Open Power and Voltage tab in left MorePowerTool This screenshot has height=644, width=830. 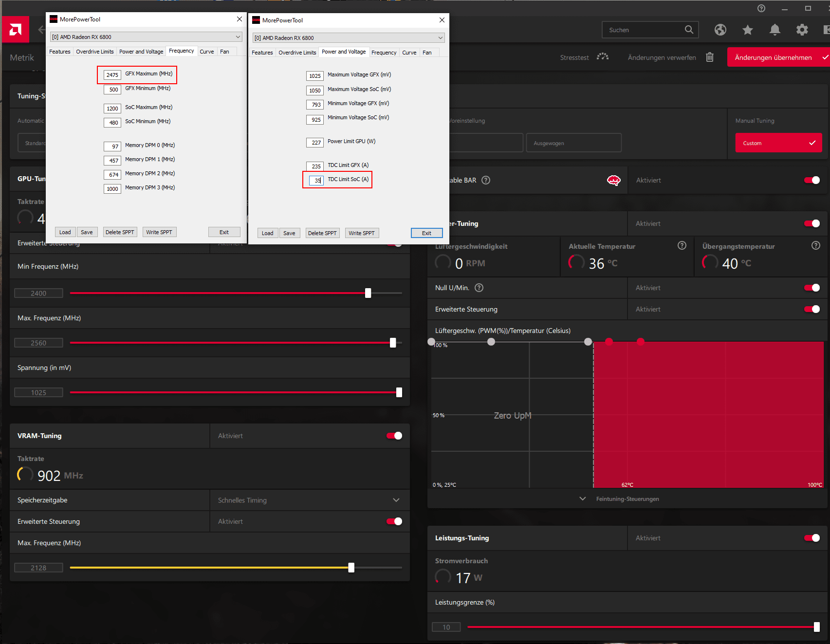coord(141,52)
